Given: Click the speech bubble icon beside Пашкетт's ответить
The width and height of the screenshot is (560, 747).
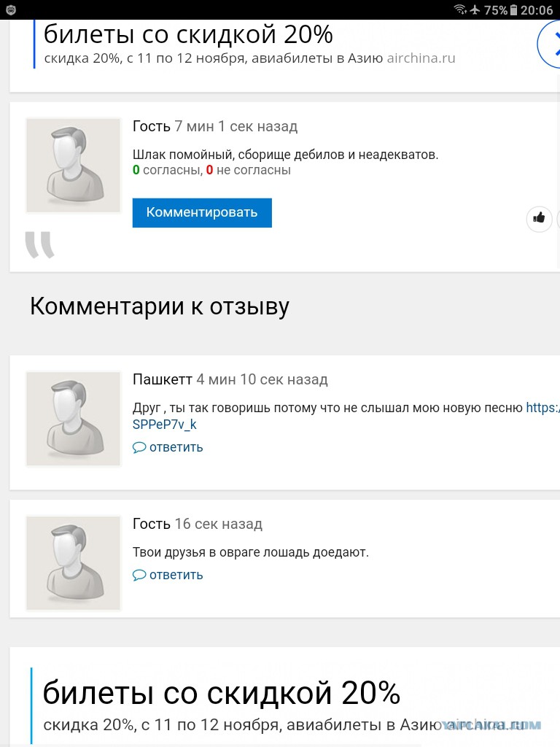Looking at the screenshot, I should click(139, 447).
